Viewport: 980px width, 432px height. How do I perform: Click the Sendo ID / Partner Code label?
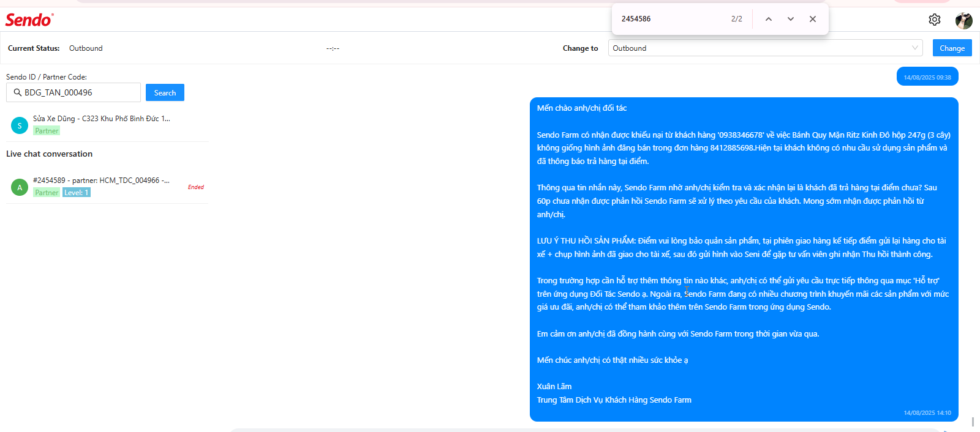coord(47,77)
